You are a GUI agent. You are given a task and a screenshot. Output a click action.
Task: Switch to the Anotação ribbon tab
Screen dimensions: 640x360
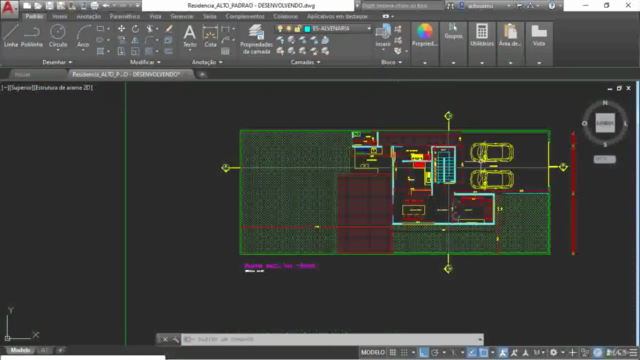click(x=89, y=16)
